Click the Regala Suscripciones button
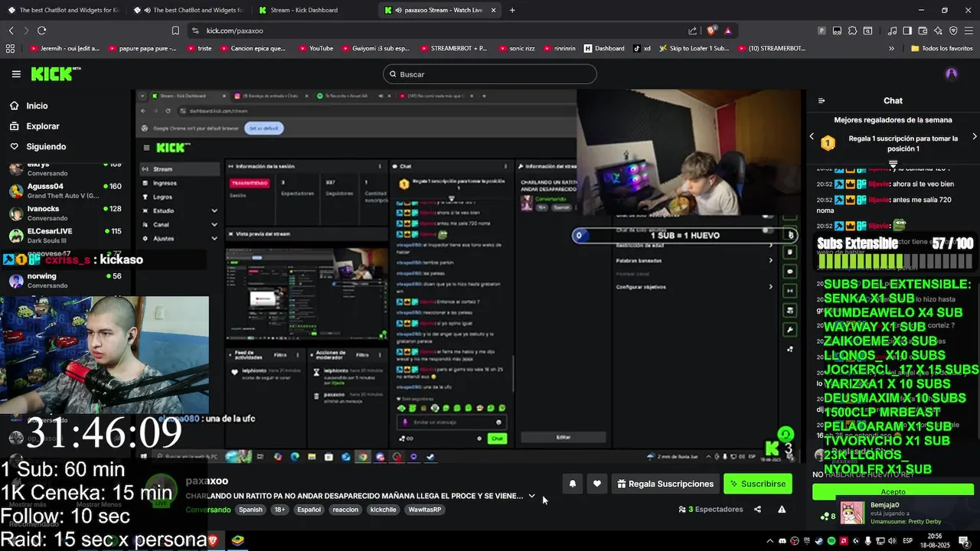980x551 pixels. [665, 484]
